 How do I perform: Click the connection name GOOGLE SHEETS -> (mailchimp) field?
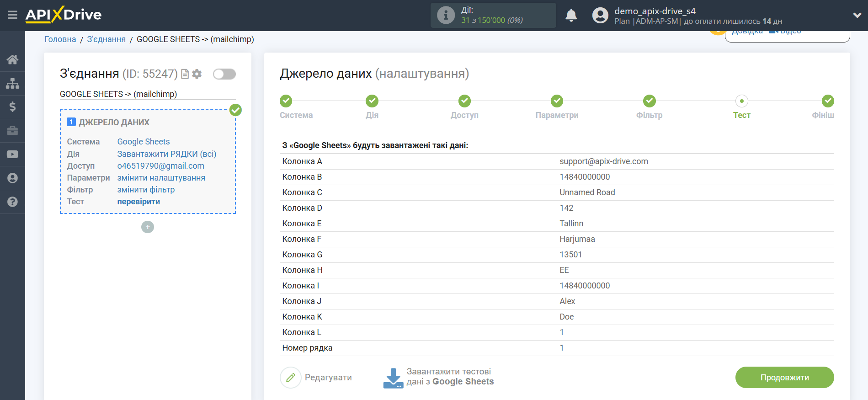(x=148, y=94)
